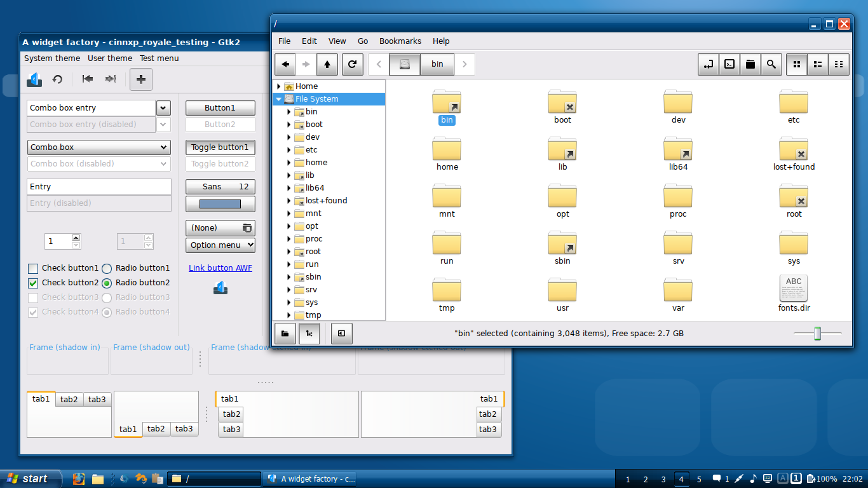Click the Link button AWF
Screen dimensions: 868x488
220,268
